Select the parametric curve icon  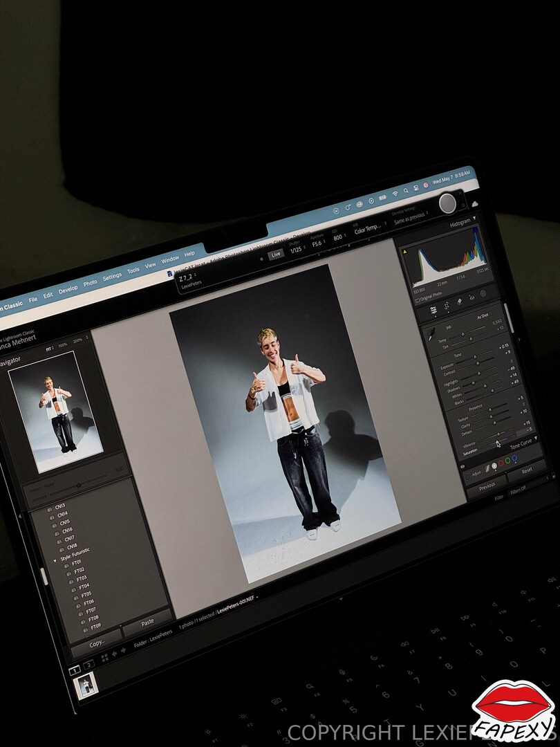[x=487, y=469]
